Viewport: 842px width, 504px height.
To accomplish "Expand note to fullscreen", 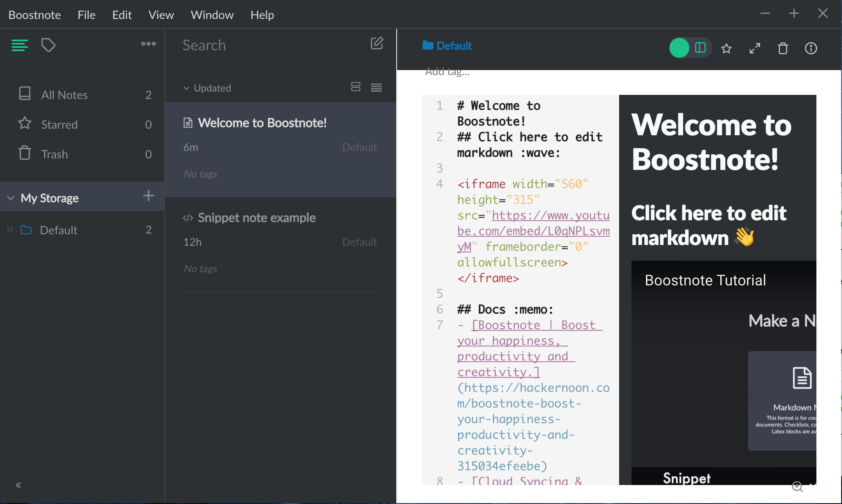I will point(754,49).
